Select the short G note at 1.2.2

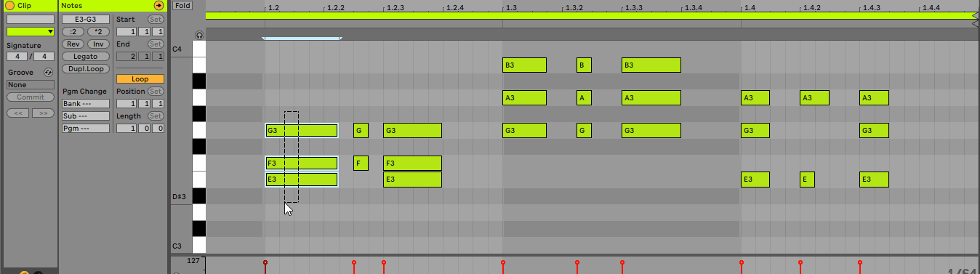(x=361, y=130)
